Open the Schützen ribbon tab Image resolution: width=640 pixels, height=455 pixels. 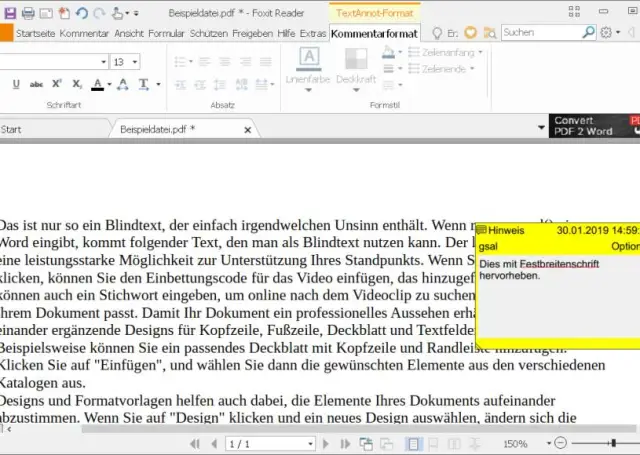point(209,33)
